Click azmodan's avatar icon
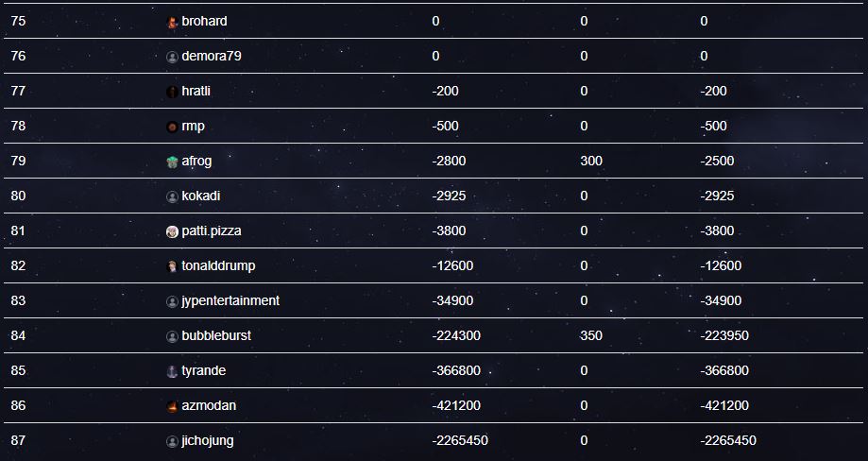 172,406
